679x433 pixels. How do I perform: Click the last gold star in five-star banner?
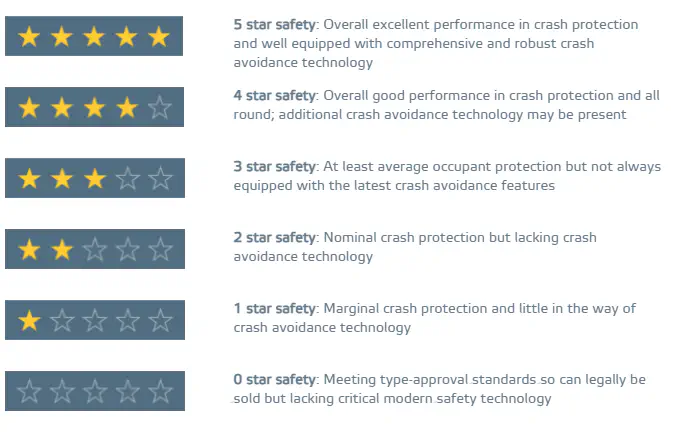(x=159, y=37)
